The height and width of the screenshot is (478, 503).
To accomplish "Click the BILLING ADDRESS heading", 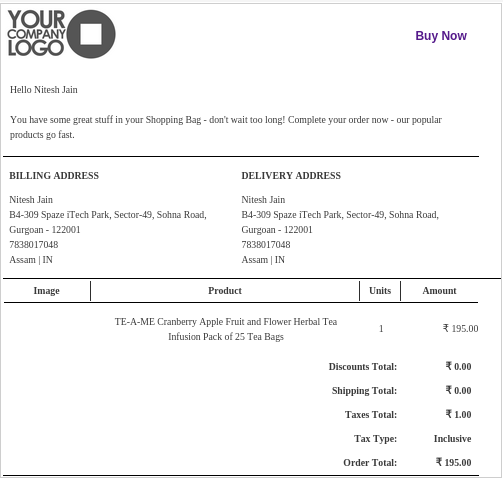I will [x=54, y=176].
